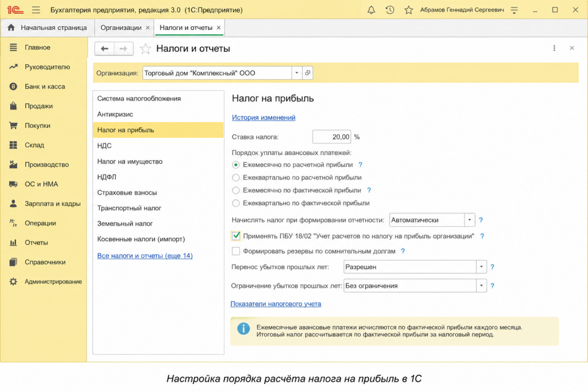Screen dimensions: 588x392
Task: Navigate forward with right arrow
Action: pos(123,49)
